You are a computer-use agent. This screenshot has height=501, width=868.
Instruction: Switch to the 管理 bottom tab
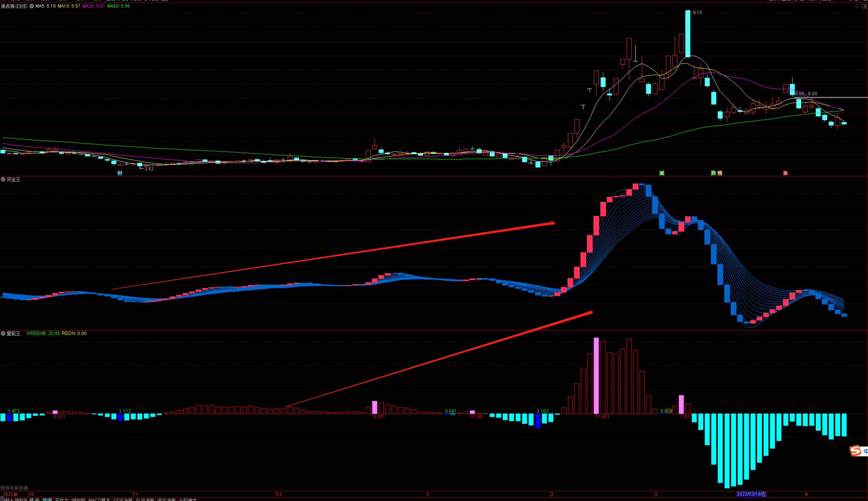click(47, 499)
